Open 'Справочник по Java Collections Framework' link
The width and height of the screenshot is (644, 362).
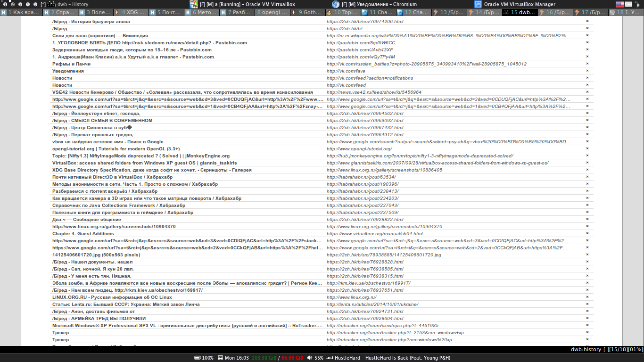pos(119,205)
